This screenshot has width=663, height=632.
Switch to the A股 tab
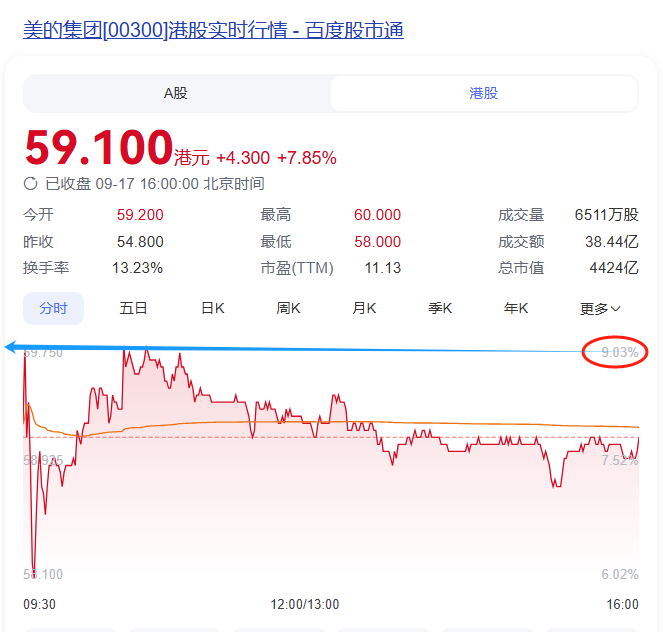(176, 93)
